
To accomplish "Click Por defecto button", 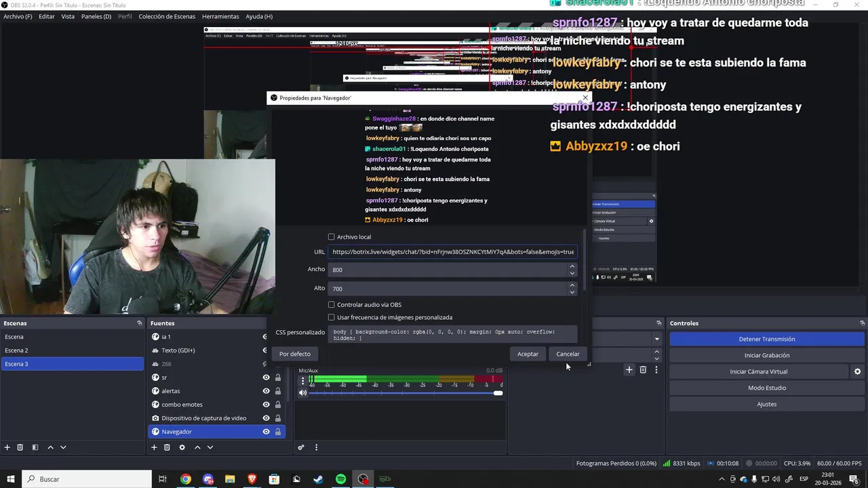I will click(x=295, y=354).
